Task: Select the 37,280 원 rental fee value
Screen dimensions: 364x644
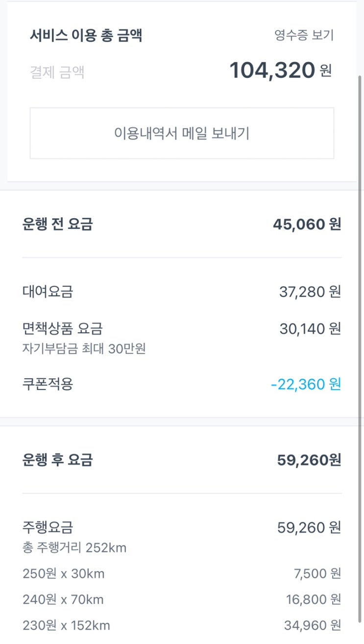Action: tap(310, 292)
